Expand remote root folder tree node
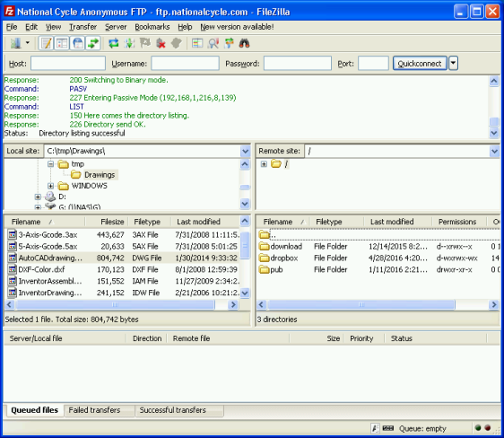This screenshot has height=438, width=504. click(264, 164)
